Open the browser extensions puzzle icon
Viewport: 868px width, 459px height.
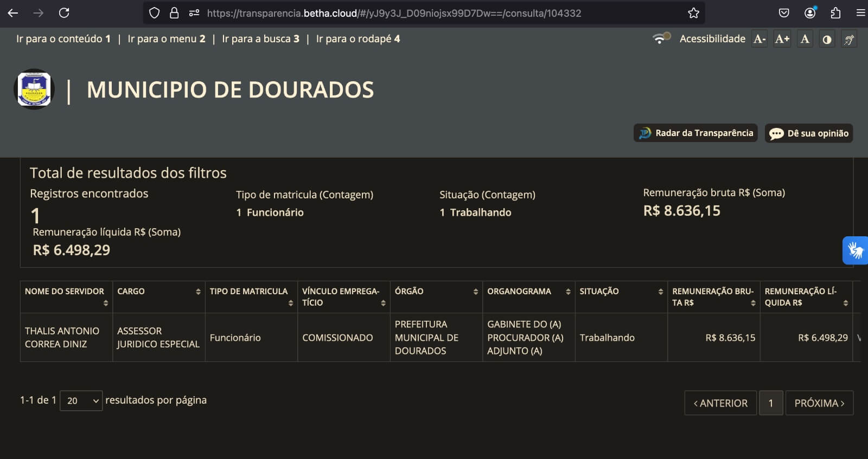[835, 13]
